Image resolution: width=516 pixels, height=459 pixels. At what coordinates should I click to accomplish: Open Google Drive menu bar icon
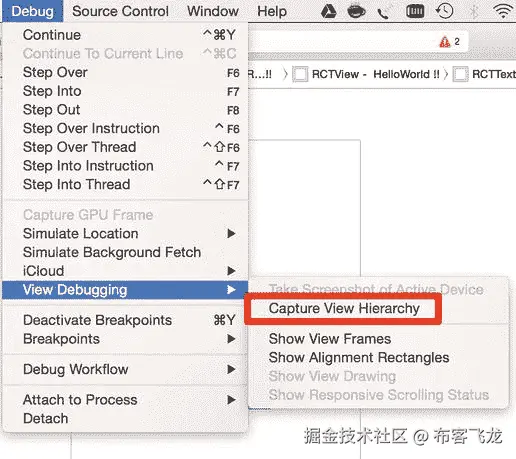(x=328, y=11)
